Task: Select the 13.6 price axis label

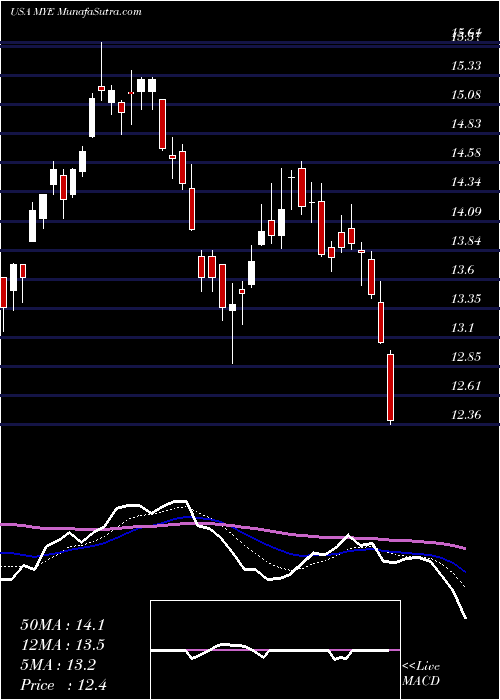Action: click(x=463, y=270)
